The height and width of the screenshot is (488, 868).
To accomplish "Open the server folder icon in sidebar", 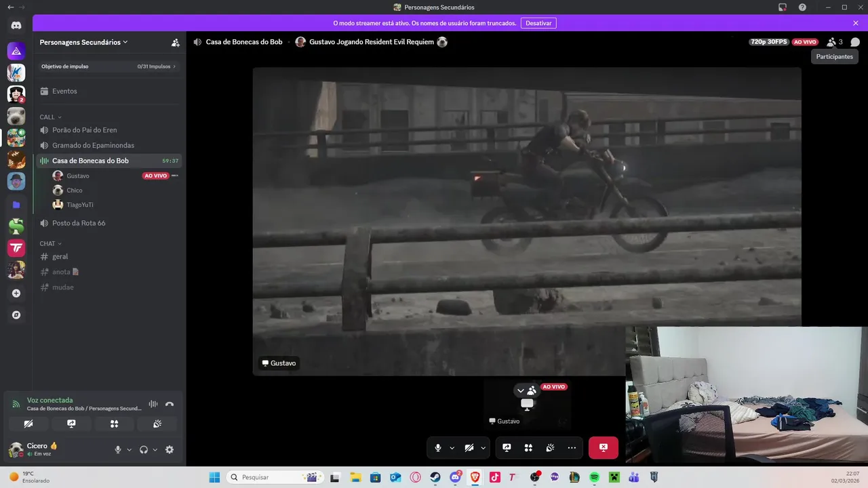I will tap(16, 205).
